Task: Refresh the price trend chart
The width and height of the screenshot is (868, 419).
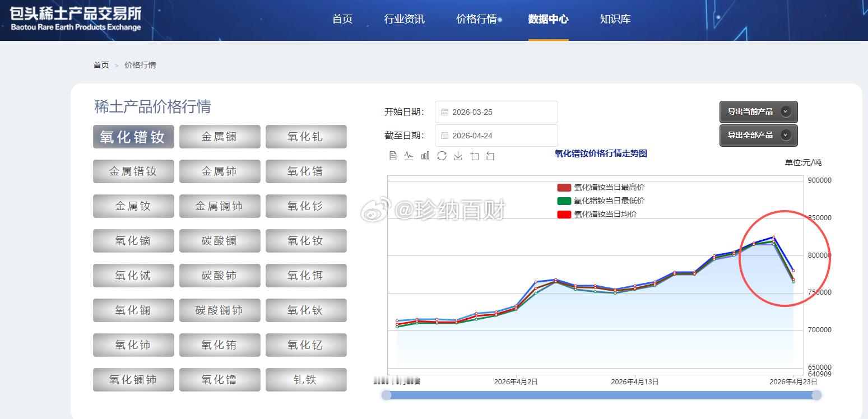Action: (x=442, y=156)
